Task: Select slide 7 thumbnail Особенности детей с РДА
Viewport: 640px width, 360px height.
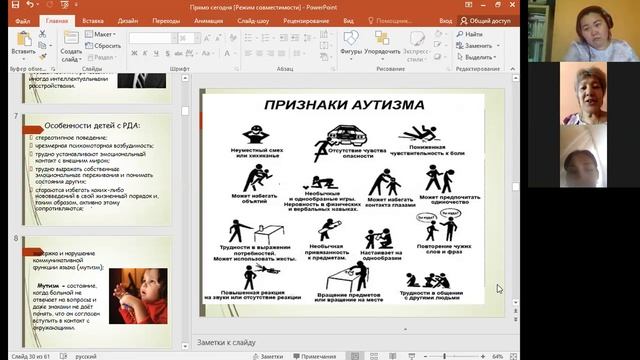Action: point(97,169)
